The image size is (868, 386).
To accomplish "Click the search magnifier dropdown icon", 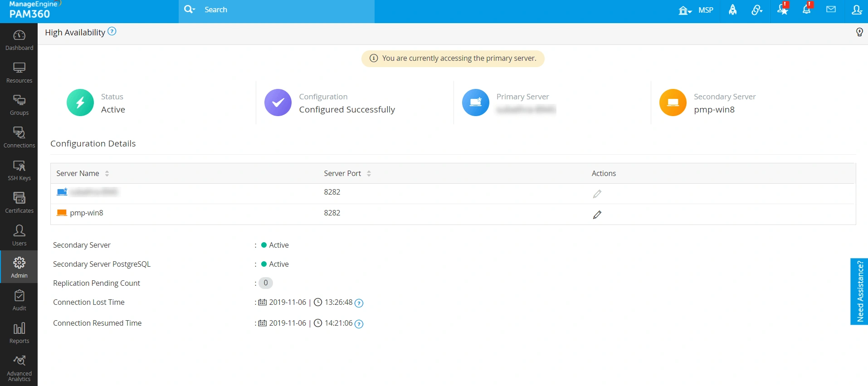I will [190, 10].
